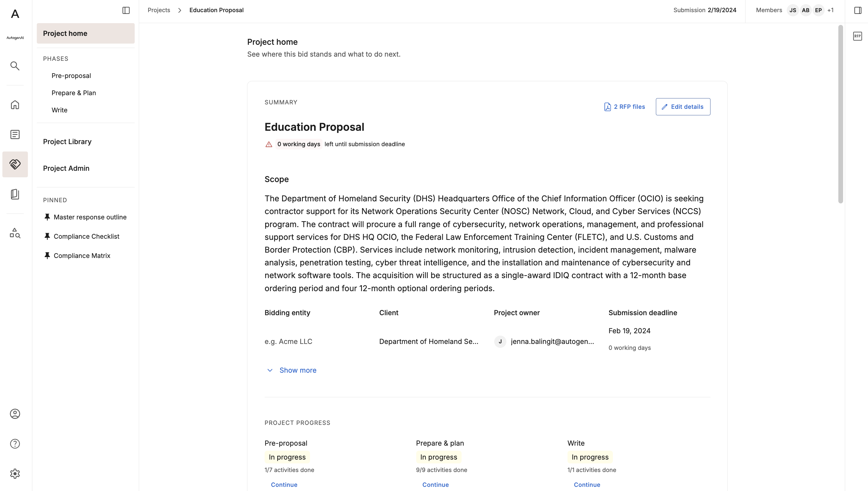The height and width of the screenshot is (491, 868).
Task: Open the 2 RFP files link
Action: 624,106
